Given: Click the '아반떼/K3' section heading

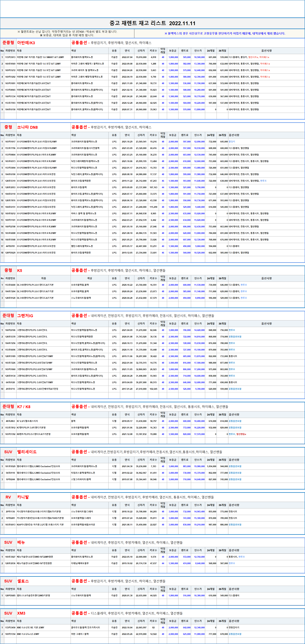Looking at the screenshot, I should click(x=26, y=43).
